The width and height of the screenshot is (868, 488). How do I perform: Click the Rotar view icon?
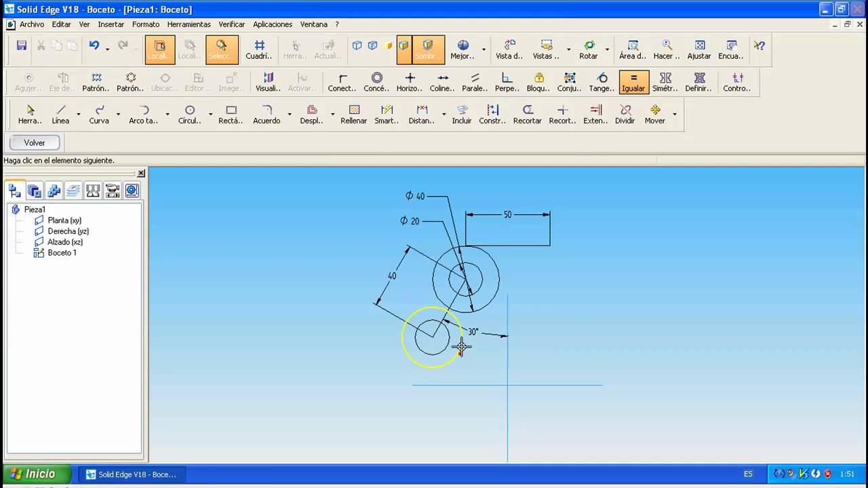[589, 49]
